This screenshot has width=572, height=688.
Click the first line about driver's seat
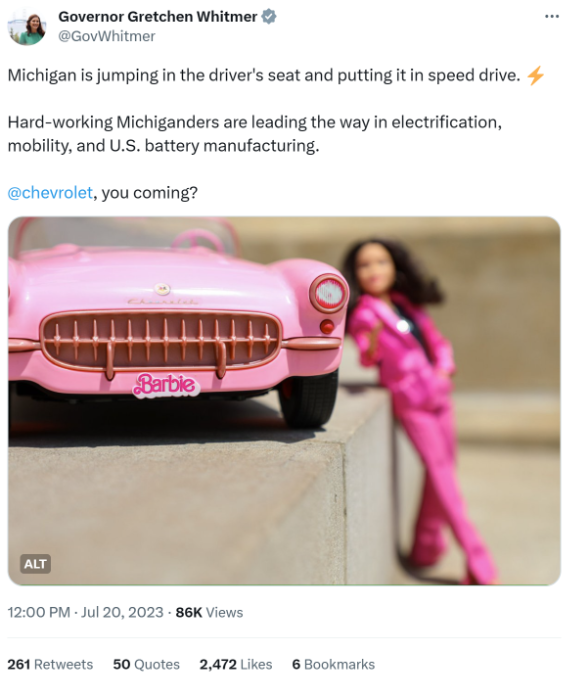pos(264,75)
